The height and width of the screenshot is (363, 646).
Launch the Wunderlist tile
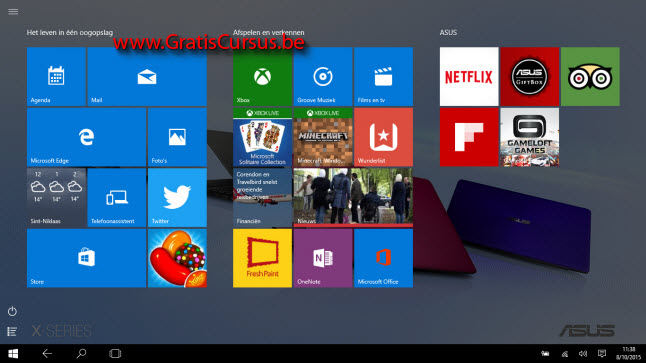384,137
